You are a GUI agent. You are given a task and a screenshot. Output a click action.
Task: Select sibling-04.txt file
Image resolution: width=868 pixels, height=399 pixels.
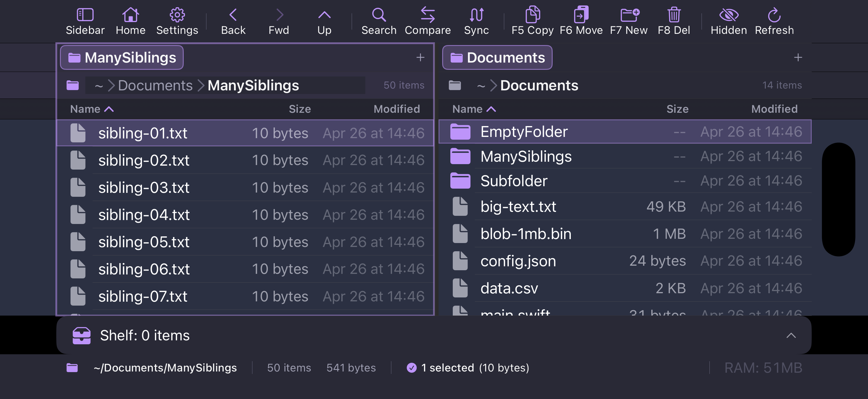coord(245,215)
